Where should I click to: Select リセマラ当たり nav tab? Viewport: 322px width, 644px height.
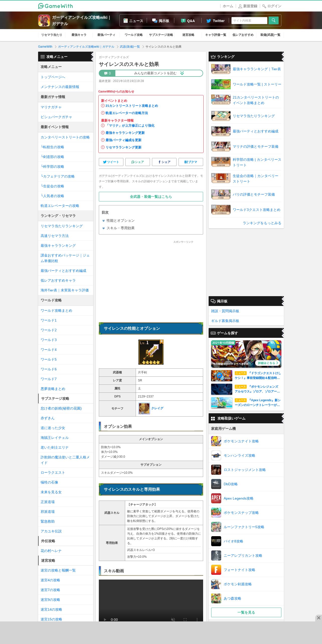coord(52,35)
